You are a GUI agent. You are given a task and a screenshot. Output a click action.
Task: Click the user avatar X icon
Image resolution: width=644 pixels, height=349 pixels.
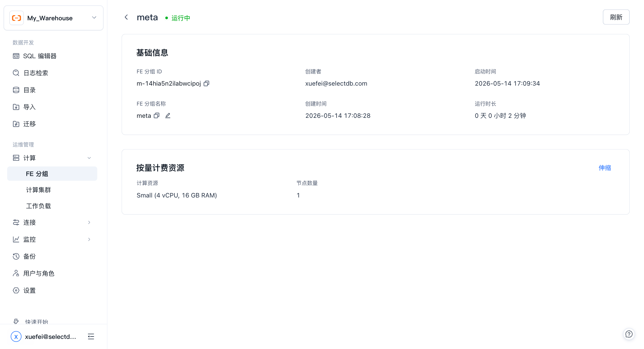click(16, 336)
